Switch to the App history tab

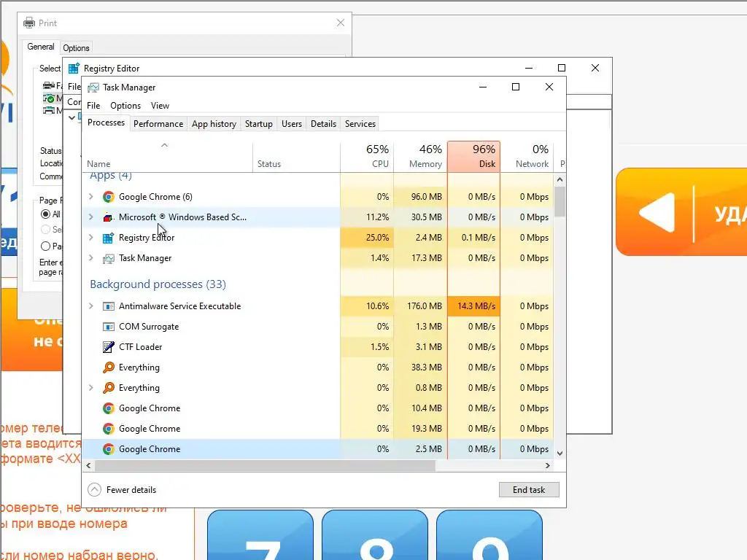(214, 124)
